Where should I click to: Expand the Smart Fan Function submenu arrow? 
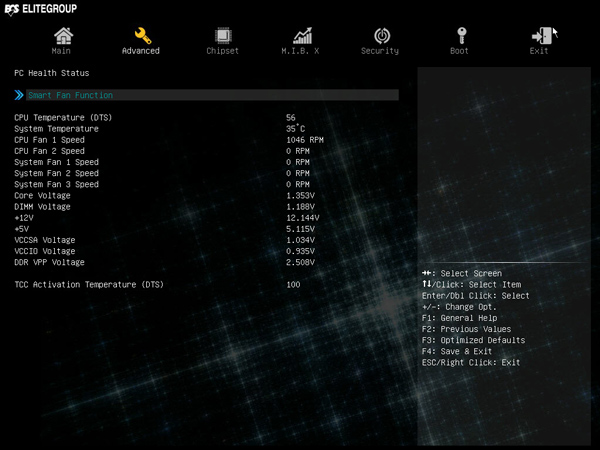point(19,95)
